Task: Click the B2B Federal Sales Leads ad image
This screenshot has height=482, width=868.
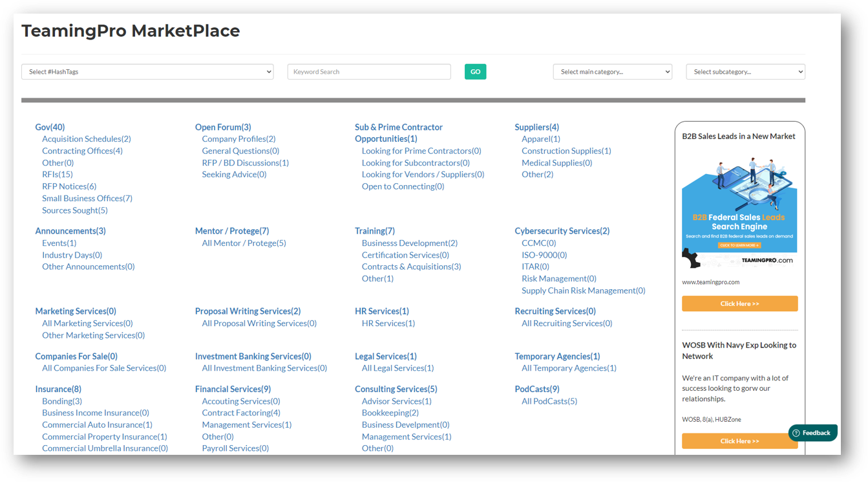Action: click(x=739, y=212)
